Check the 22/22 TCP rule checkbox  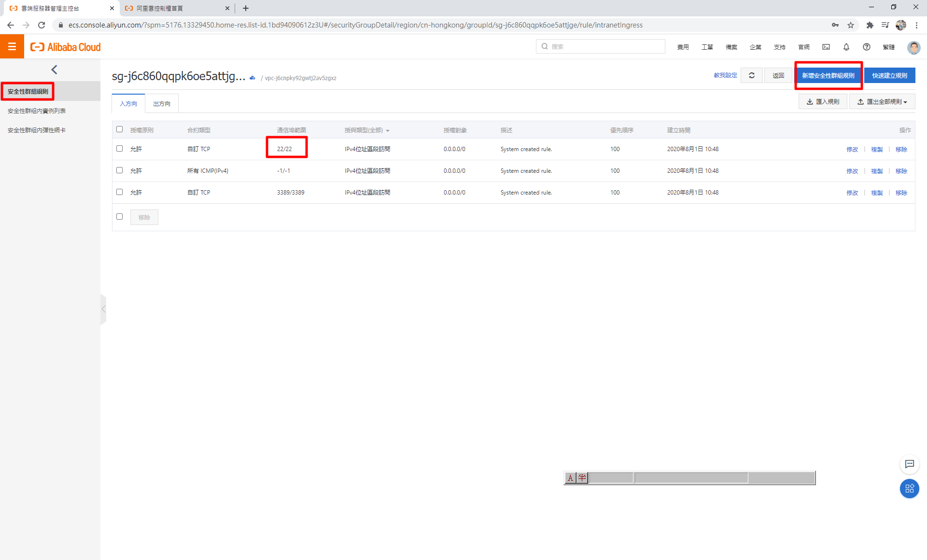coord(120,149)
